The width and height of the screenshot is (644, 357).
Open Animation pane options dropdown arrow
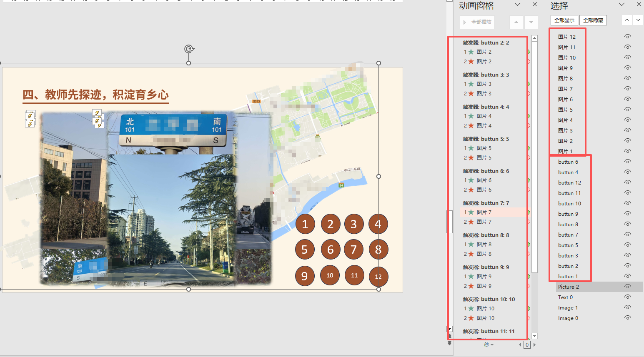517,5
